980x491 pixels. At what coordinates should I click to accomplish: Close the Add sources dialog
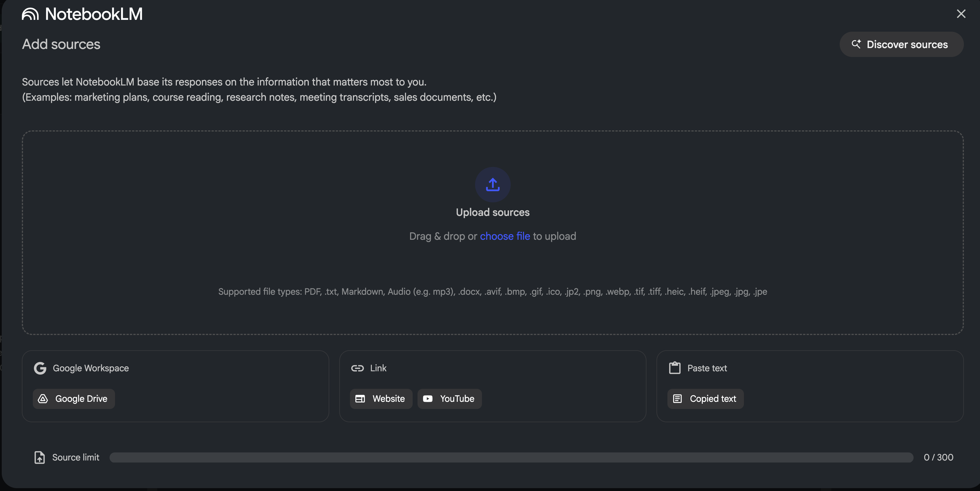point(961,14)
